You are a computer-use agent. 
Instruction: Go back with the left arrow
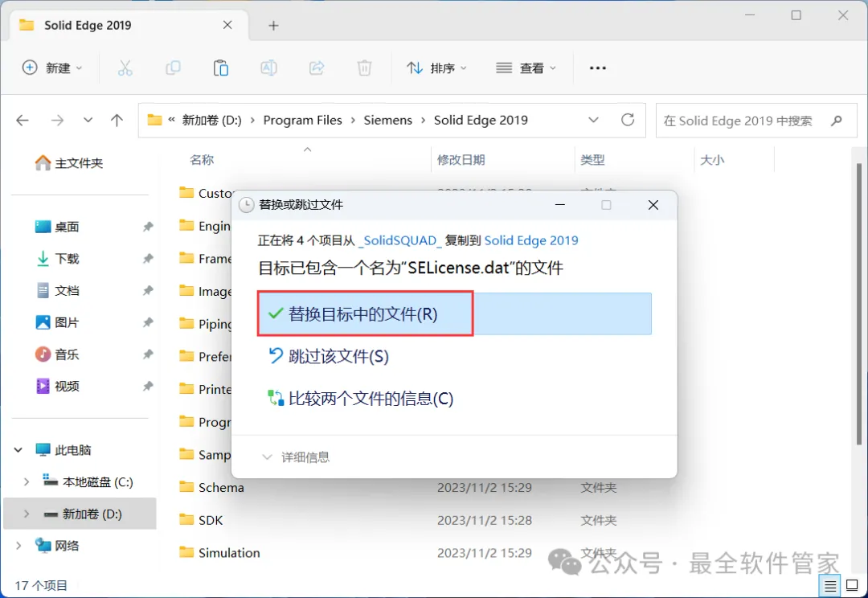(x=23, y=120)
